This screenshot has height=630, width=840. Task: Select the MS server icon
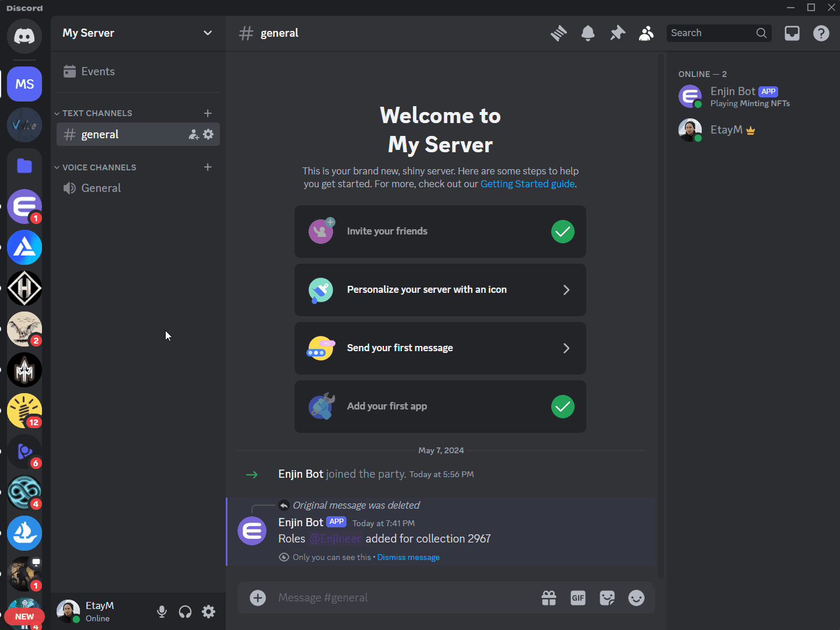coord(24,84)
